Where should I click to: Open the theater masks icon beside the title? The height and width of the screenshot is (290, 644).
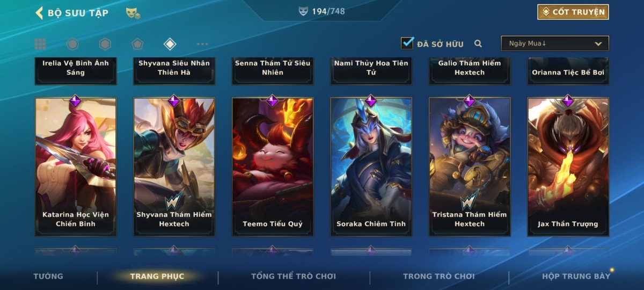(x=133, y=13)
